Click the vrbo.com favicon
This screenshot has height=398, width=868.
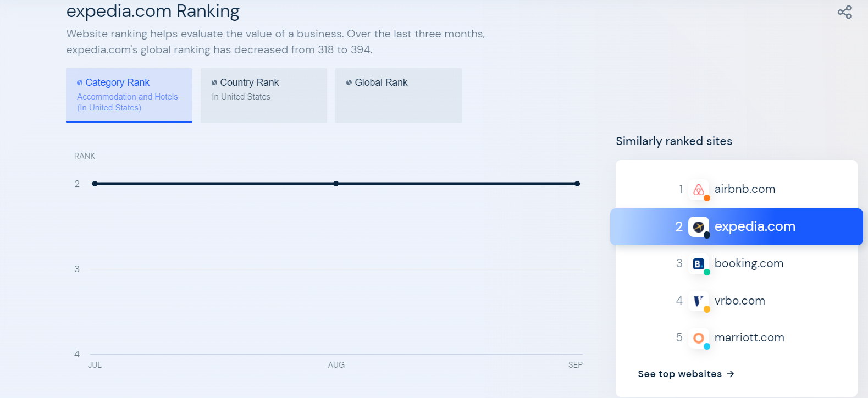[x=699, y=301]
